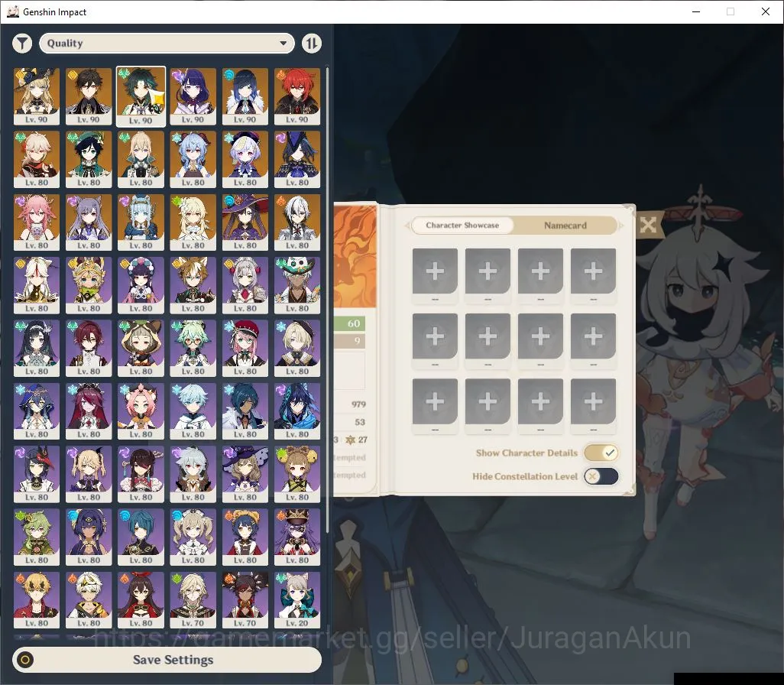Open the character filter funnel icon
Image resolution: width=784 pixels, height=685 pixels.
(x=22, y=44)
